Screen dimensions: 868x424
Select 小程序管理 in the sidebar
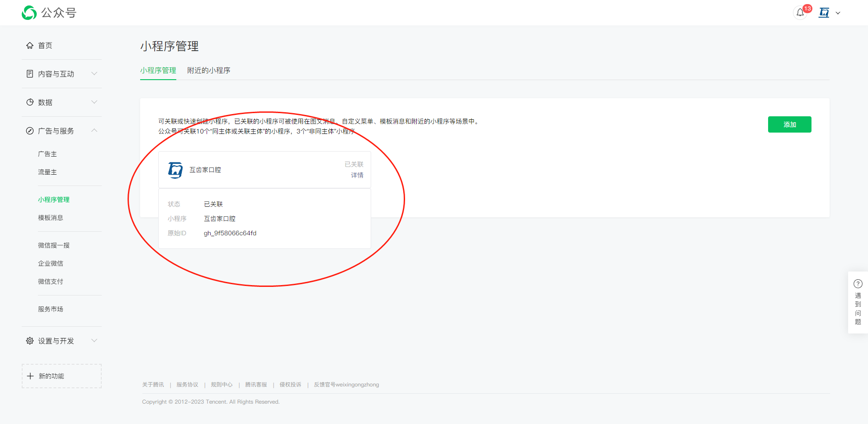coord(54,200)
